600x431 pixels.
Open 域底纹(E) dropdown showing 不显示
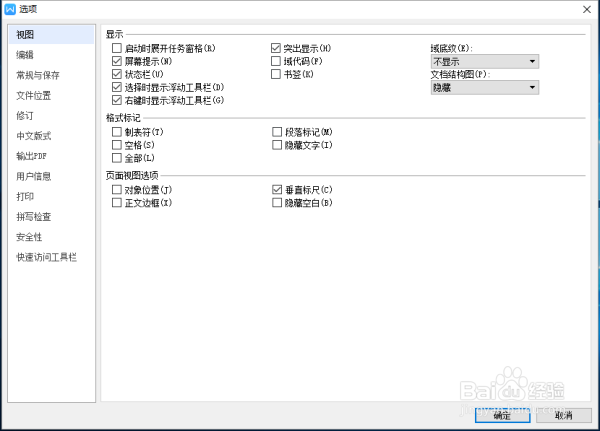(485, 62)
